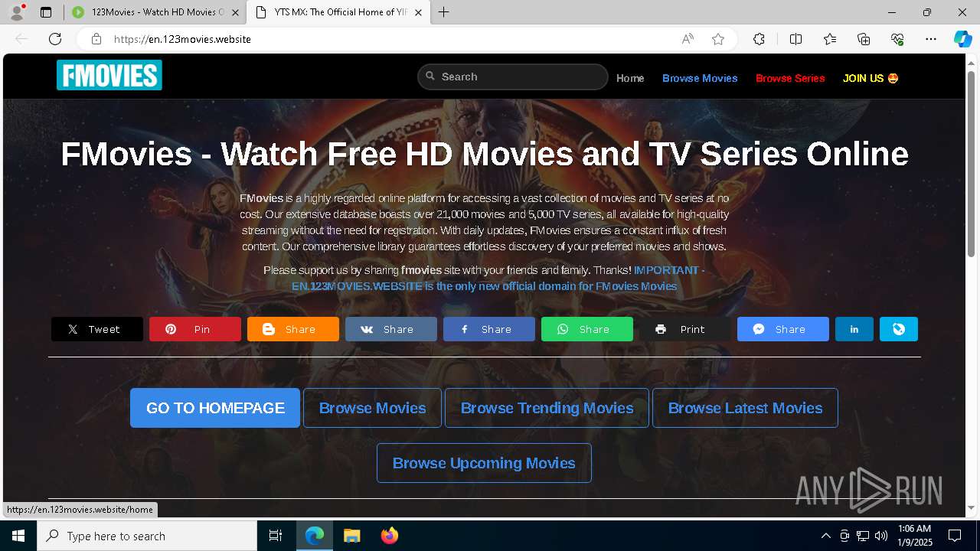Click scrollbar down arrow
This screenshot has width=980, height=551.
pos(972,508)
